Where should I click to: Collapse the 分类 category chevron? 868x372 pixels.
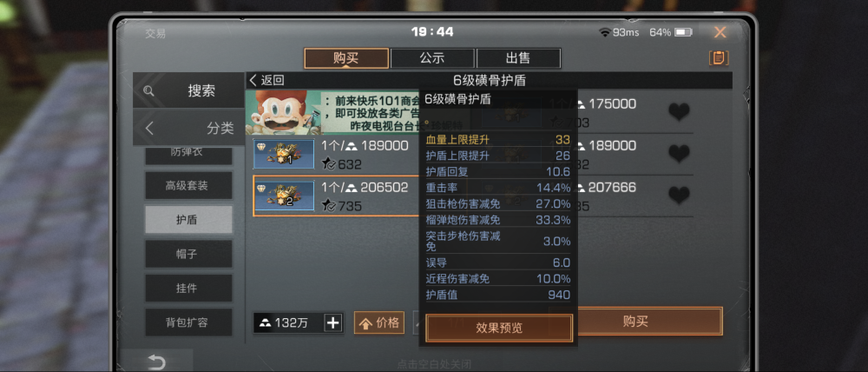point(149,128)
